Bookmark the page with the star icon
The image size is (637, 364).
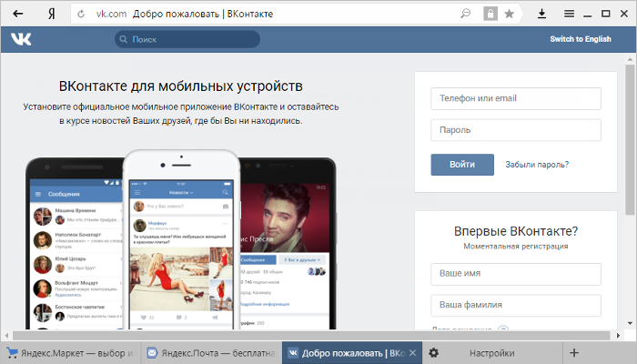(x=509, y=15)
